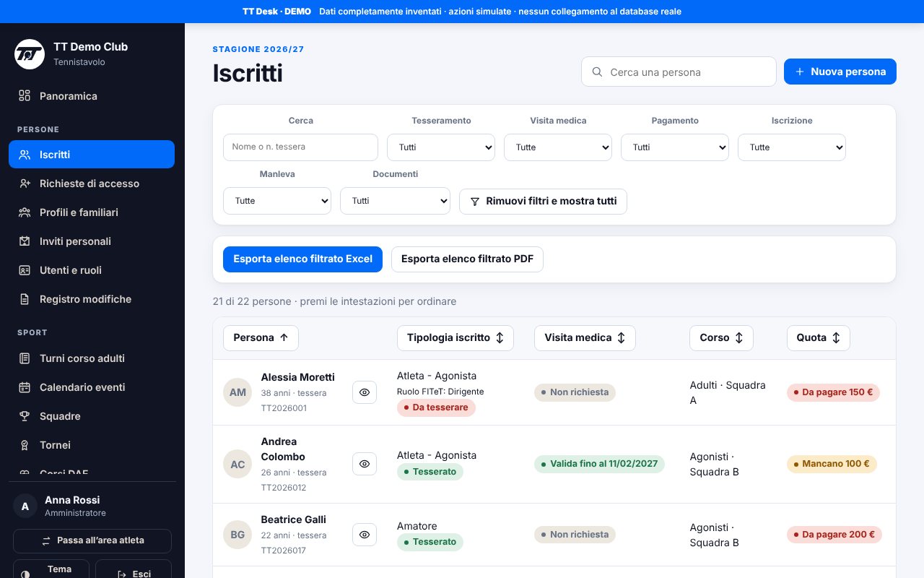This screenshot has width=924, height=578.
Task: Open the Documenti filter dropdown
Action: (x=395, y=201)
